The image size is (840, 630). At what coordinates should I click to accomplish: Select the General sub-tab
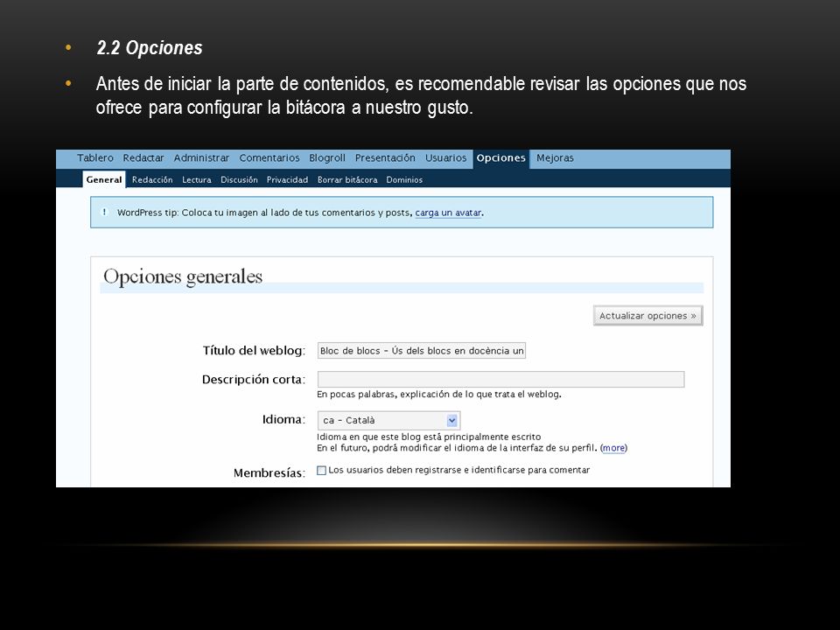pos(104,179)
